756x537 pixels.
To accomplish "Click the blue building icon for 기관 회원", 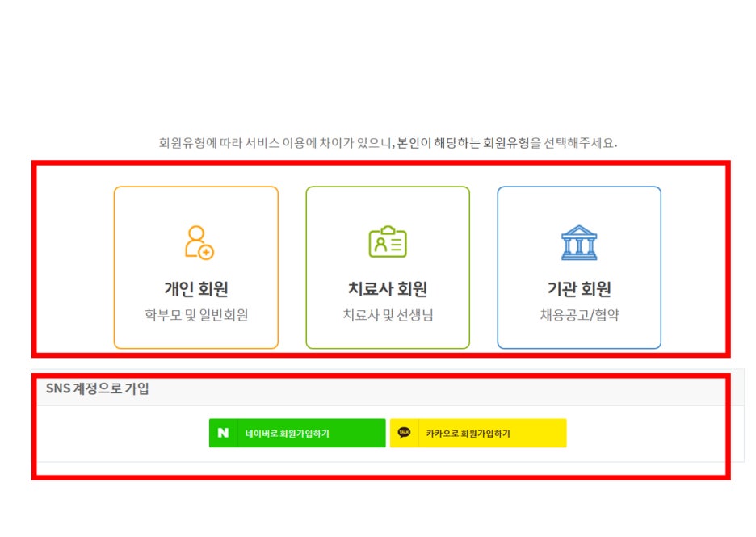I will coord(579,242).
